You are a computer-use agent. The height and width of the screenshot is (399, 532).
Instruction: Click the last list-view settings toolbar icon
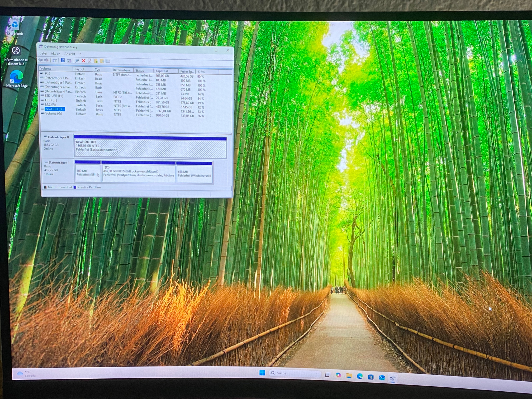[108, 61]
